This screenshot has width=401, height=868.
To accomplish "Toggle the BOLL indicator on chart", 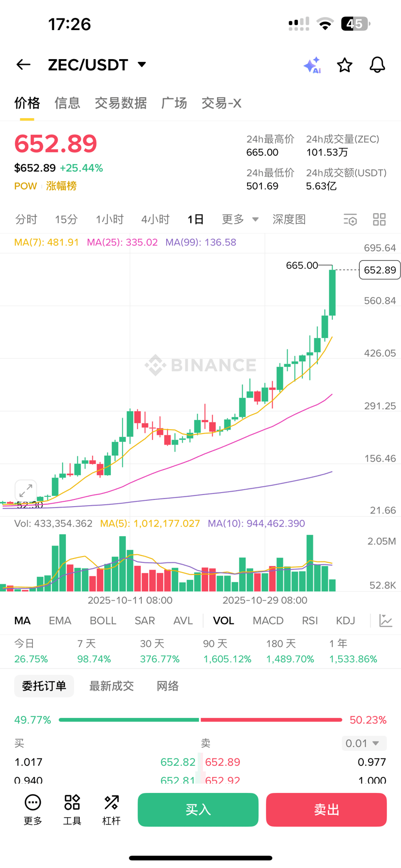I will coord(103,620).
